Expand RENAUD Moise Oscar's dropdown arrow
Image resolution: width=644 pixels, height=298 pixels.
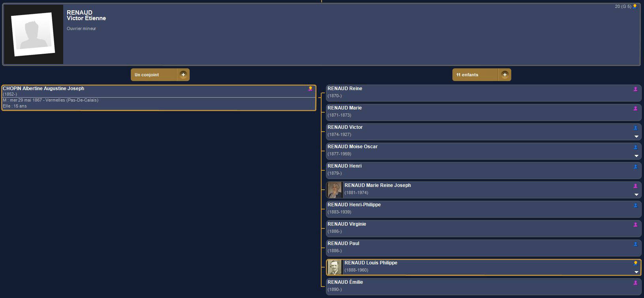tap(636, 156)
